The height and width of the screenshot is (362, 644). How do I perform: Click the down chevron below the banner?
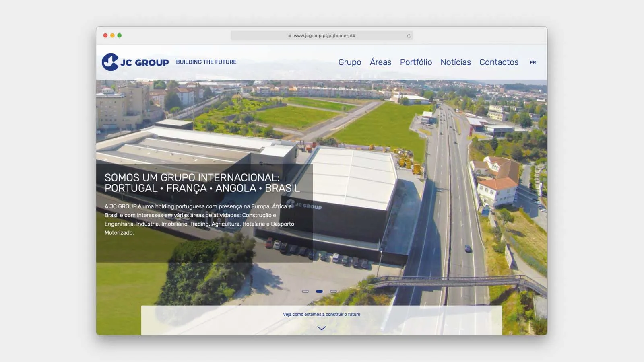click(x=322, y=328)
